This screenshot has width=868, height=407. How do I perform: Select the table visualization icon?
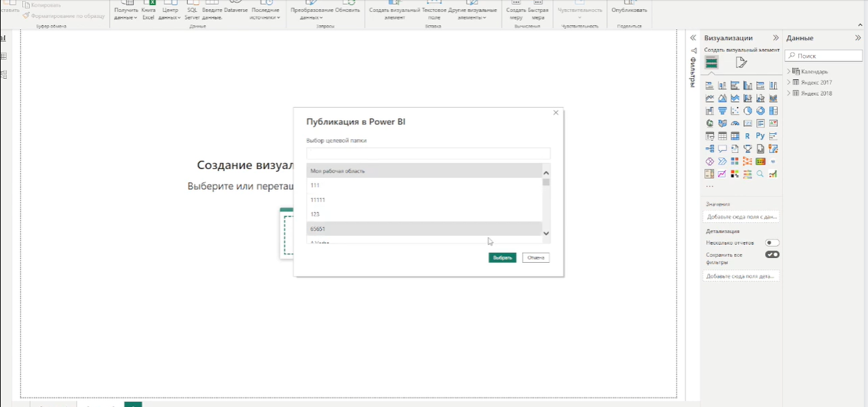[x=722, y=135]
